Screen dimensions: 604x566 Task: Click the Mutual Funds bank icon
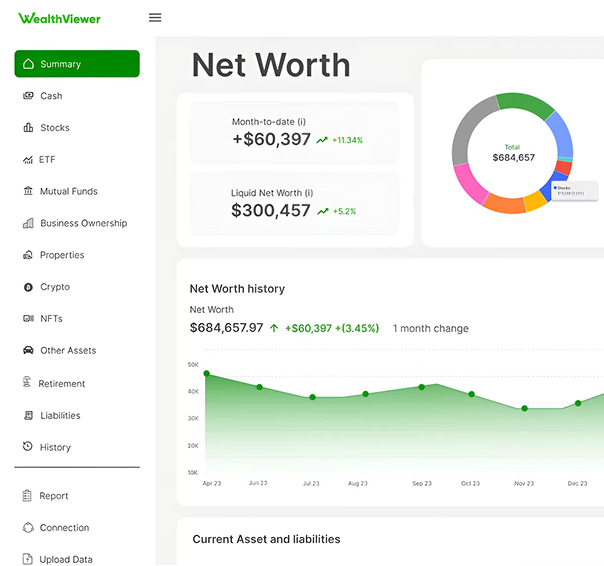(x=28, y=191)
